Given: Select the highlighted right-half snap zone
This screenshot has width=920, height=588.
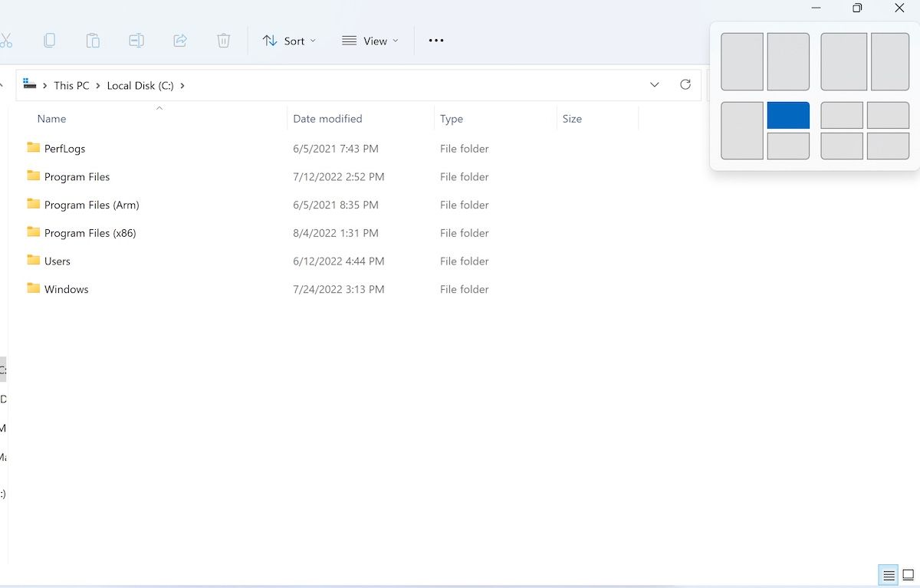Looking at the screenshot, I should [788, 114].
